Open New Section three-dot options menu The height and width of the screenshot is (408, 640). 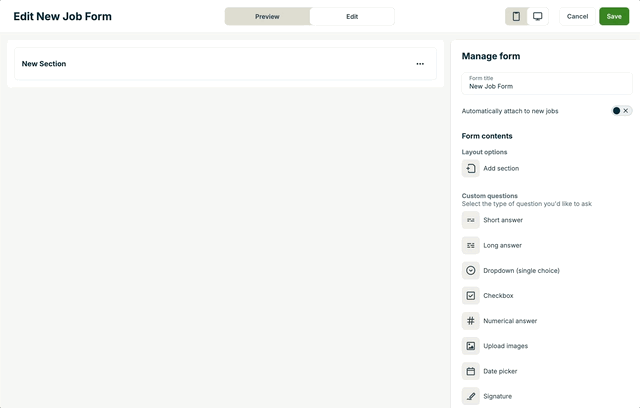[x=420, y=64]
